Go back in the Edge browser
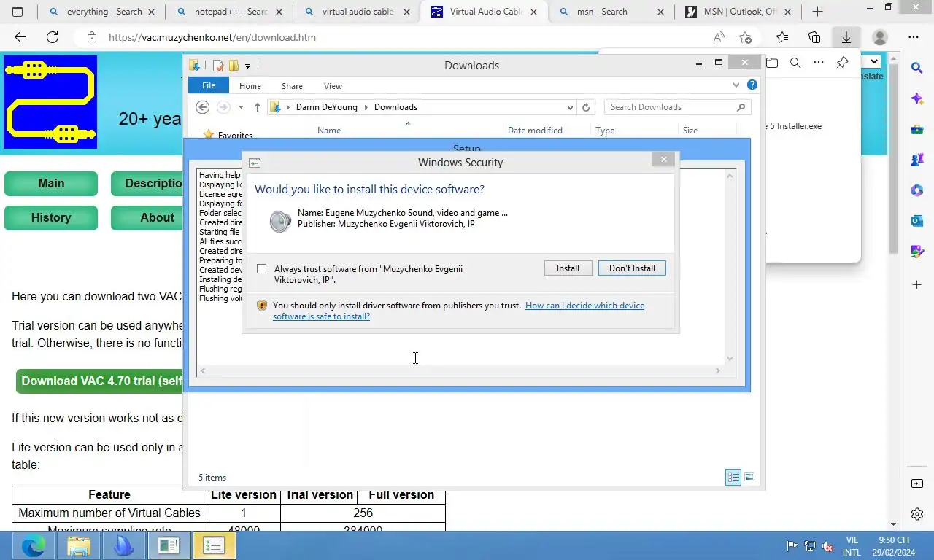Viewport: 934px width, 560px height. tap(20, 37)
